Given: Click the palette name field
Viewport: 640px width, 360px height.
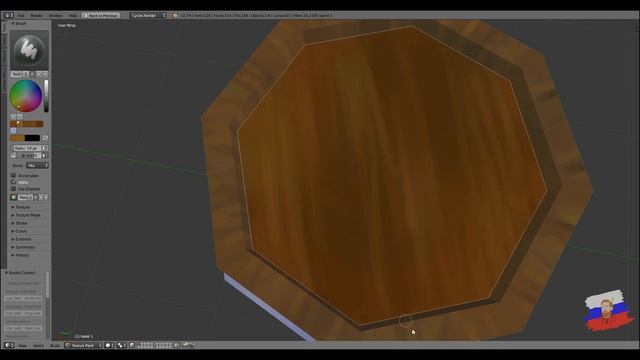Looking at the screenshot, I should (x=22, y=197).
